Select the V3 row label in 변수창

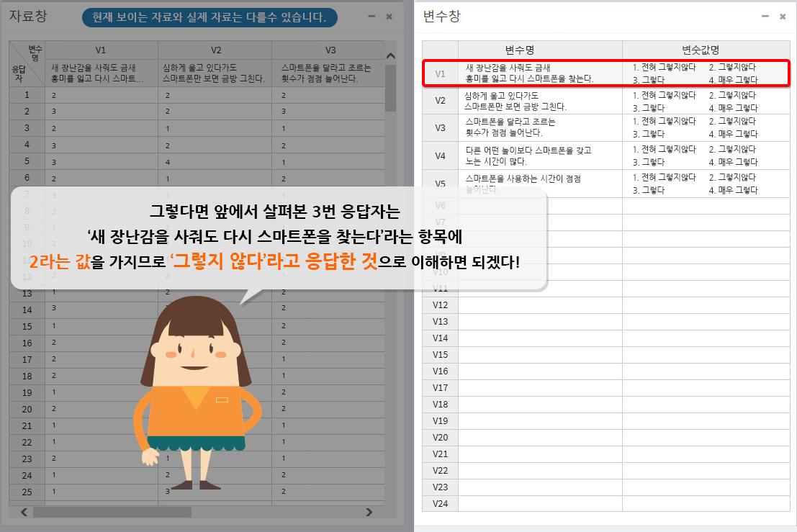pos(440,127)
